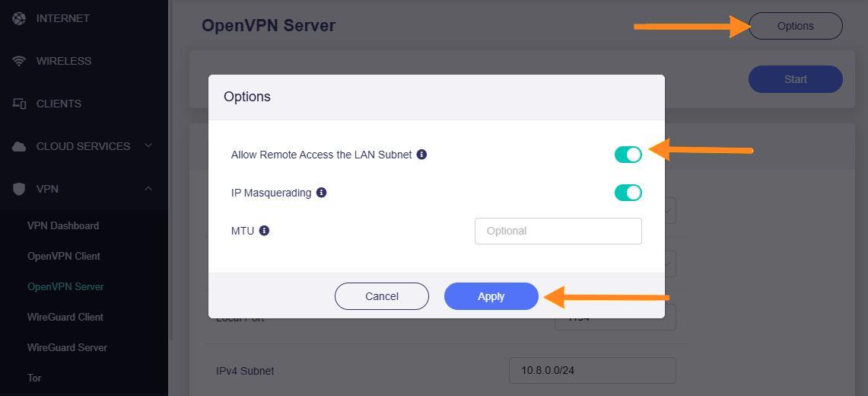This screenshot has height=396, width=868.
Task: Click the IPv4 Subnet field 10.8.0.0/24
Action: point(593,371)
